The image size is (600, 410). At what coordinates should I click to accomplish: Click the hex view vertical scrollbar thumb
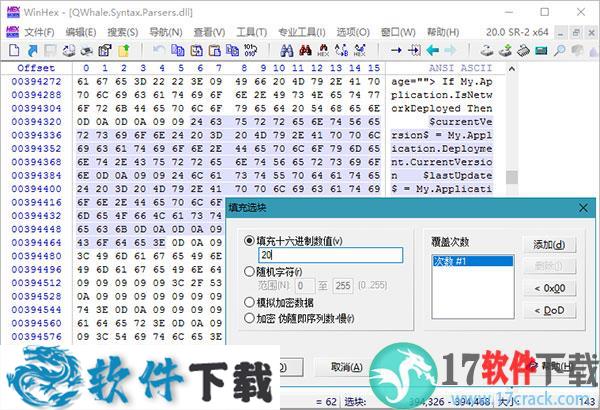512,177
